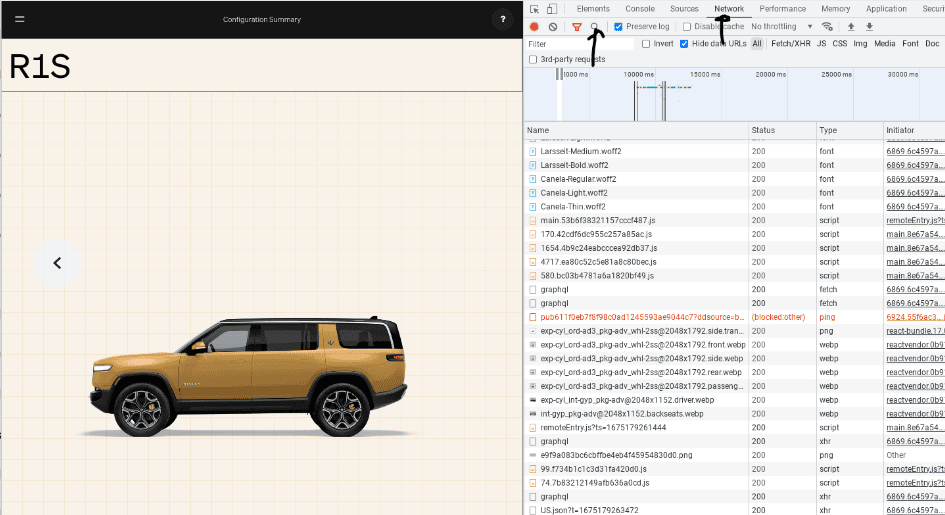The image size is (945, 515).
Task: Switch to the Elements tab
Action: point(593,9)
